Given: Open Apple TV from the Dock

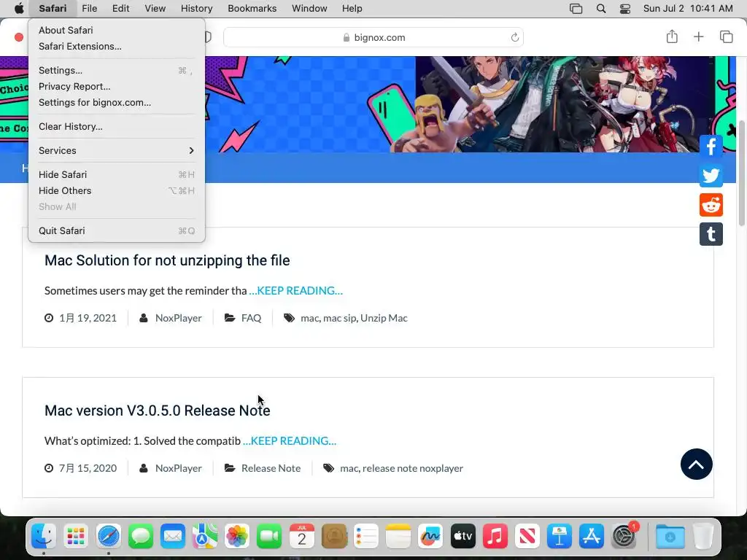Looking at the screenshot, I should (462, 536).
